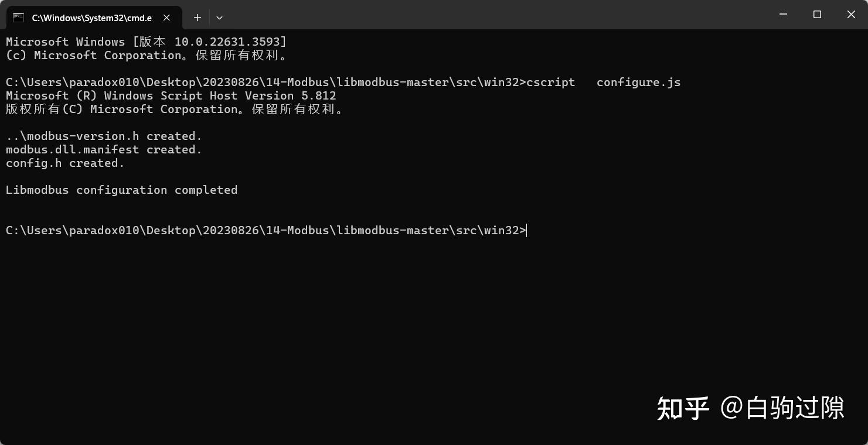
Task: Click the "Libmodbus configuration completed" line
Action: click(x=121, y=190)
